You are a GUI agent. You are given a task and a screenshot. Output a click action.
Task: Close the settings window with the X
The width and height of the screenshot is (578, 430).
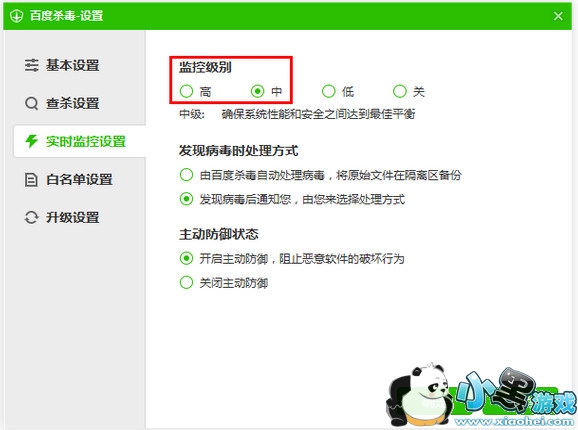[x=558, y=16]
